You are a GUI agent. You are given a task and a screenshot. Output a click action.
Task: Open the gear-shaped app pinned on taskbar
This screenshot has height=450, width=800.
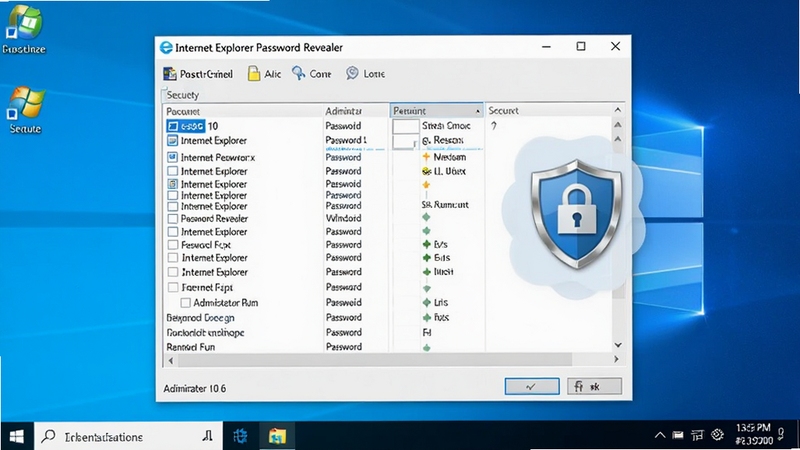tap(240, 436)
